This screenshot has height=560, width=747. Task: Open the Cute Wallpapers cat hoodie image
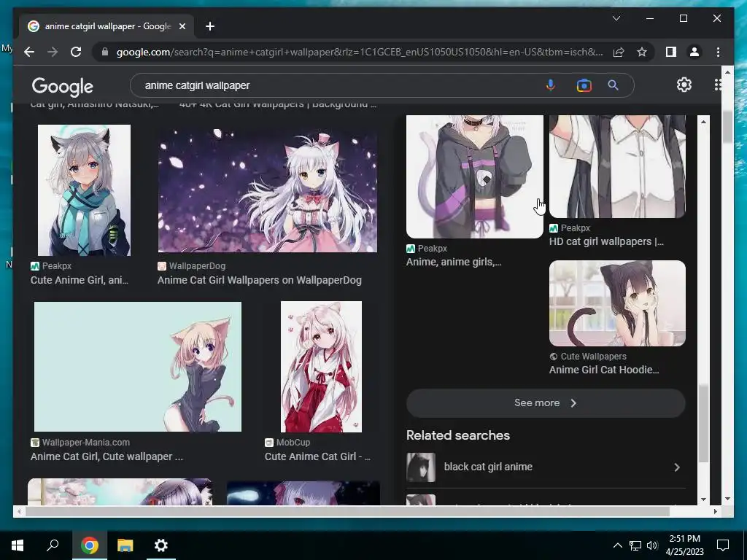tap(617, 303)
